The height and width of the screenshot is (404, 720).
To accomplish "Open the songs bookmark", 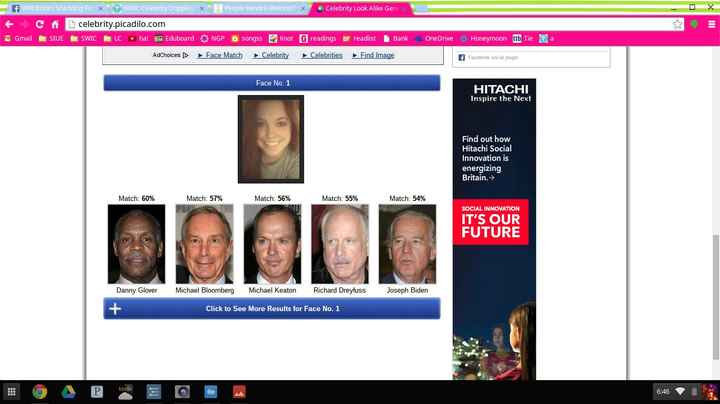I will [247, 39].
